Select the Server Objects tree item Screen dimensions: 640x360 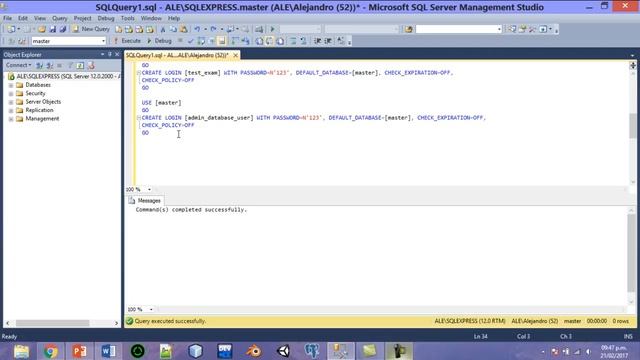(43, 102)
